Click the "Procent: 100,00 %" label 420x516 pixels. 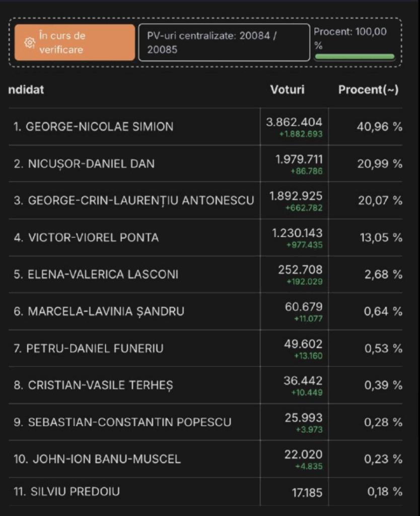click(x=351, y=38)
